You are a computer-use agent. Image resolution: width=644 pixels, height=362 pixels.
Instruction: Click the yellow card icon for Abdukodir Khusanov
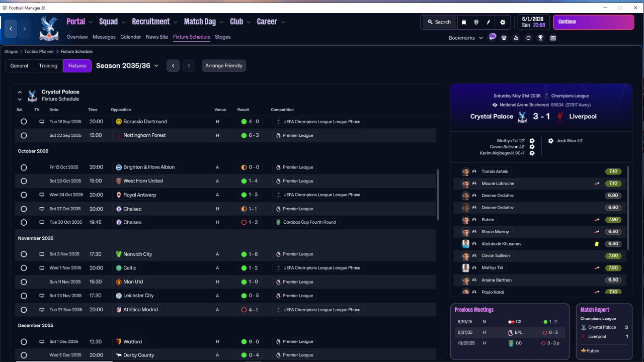(597, 244)
